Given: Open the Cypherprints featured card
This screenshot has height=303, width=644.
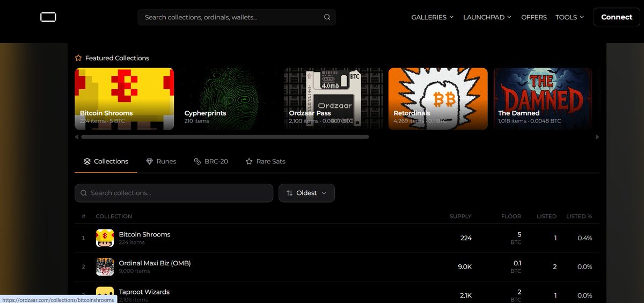Looking at the screenshot, I should tap(229, 98).
